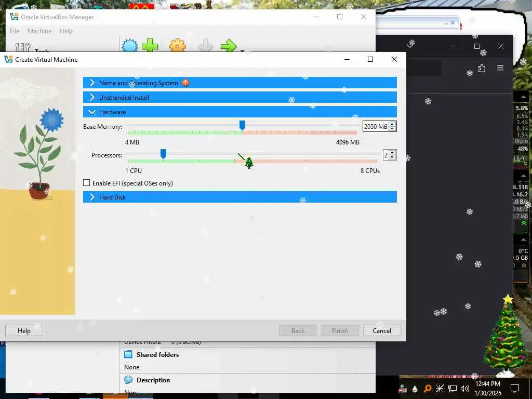Click the Processors count value field
The width and height of the screenshot is (532, 399).
tap(386, 155)
